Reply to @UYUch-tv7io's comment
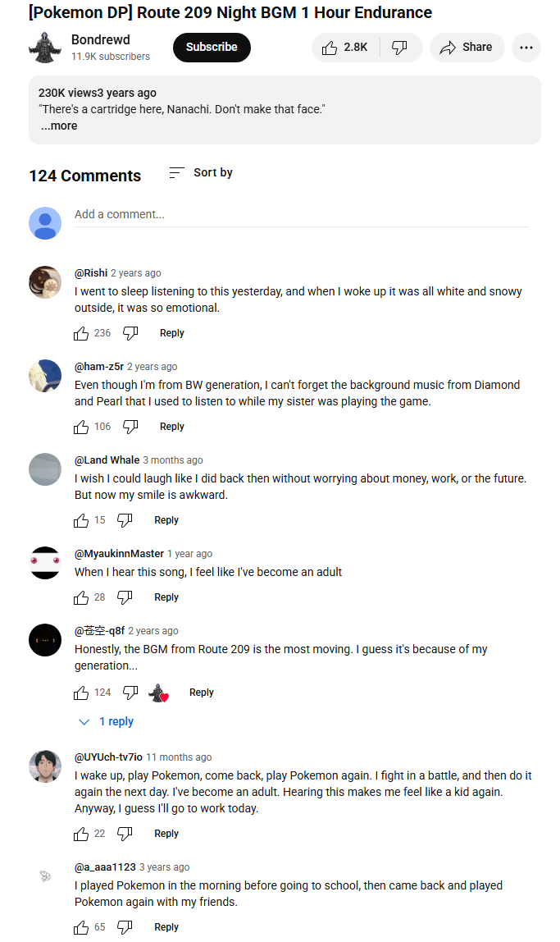The width and height of the screenshot is (560, 942). click(166, 834)
